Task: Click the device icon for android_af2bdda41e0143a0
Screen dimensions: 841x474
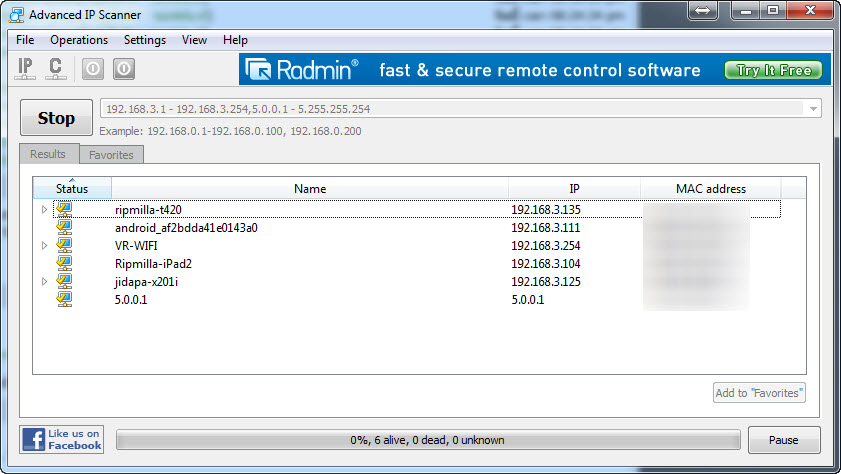Action: 64,227
